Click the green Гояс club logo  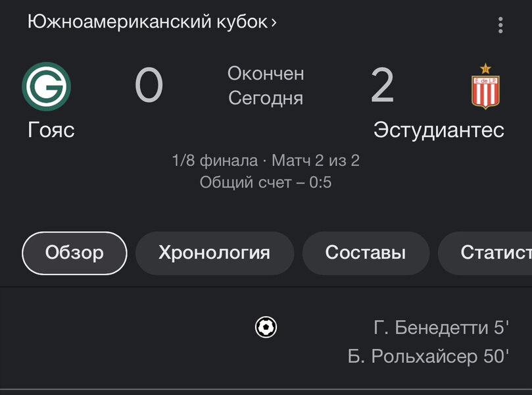pos(47,87)
